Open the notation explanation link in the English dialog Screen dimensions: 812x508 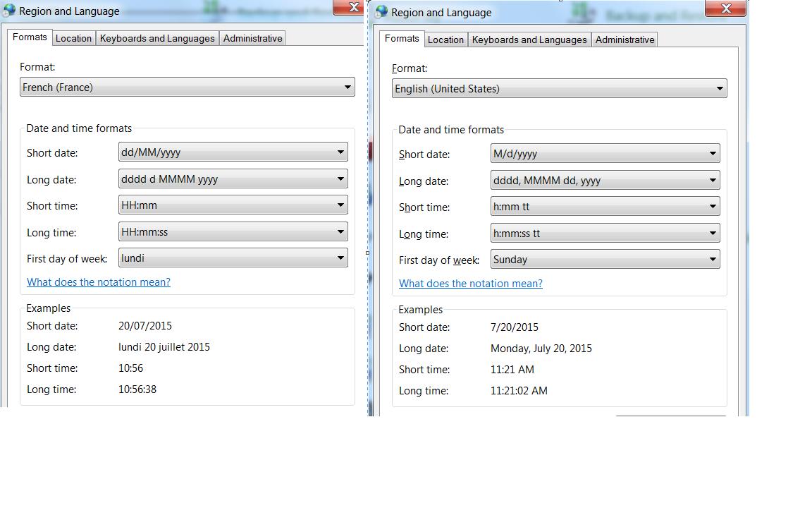tap(470, 284)
